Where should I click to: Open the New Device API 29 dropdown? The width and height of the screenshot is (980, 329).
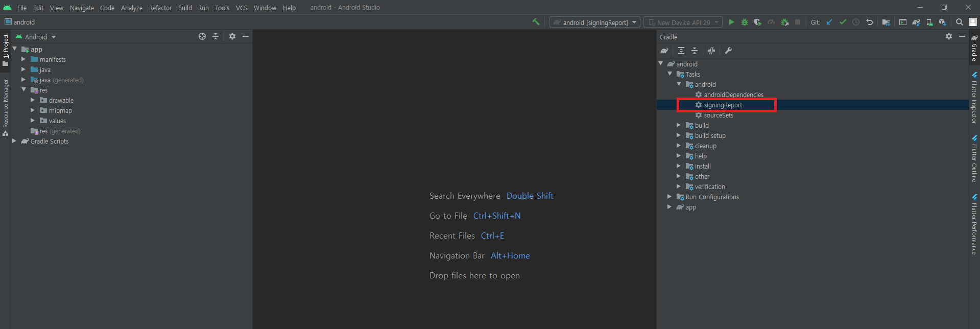tap(683, 22)
